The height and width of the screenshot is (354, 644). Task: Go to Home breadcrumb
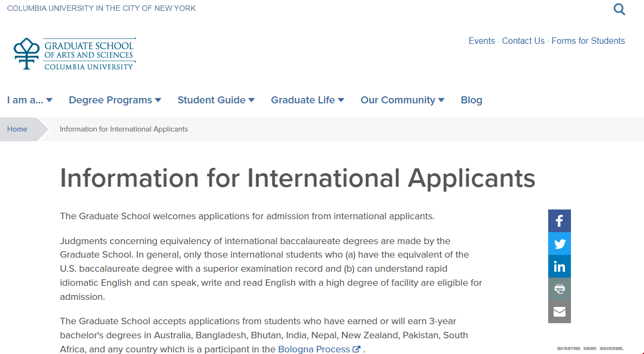click(17, 129)
